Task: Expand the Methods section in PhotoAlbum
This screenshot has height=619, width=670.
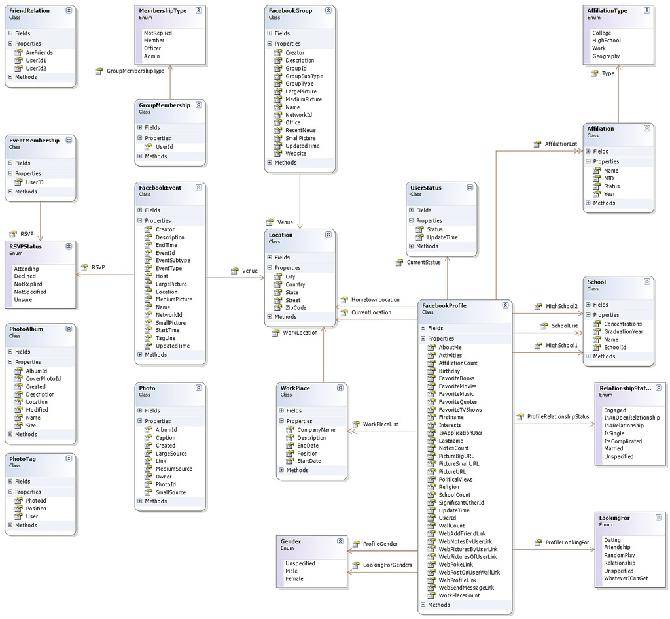Action: pyautogui.click(x=9, y=434)
